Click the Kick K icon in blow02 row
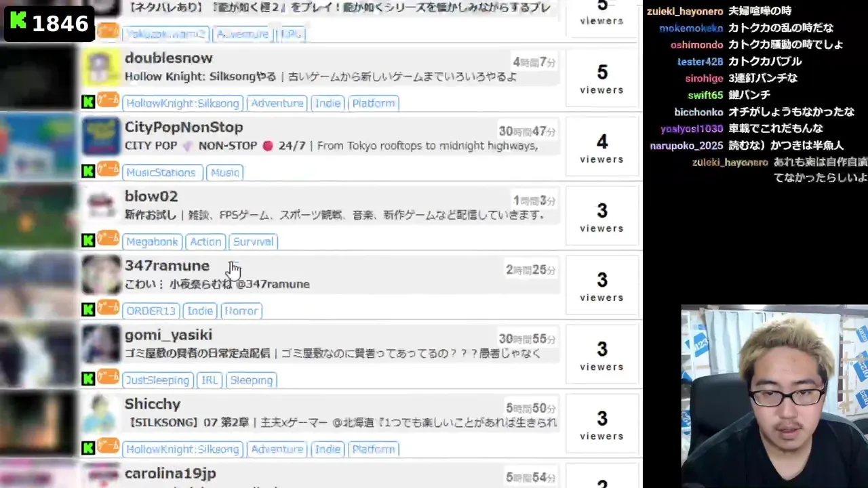Screen dimensions: 868x488 coord(88,241)
